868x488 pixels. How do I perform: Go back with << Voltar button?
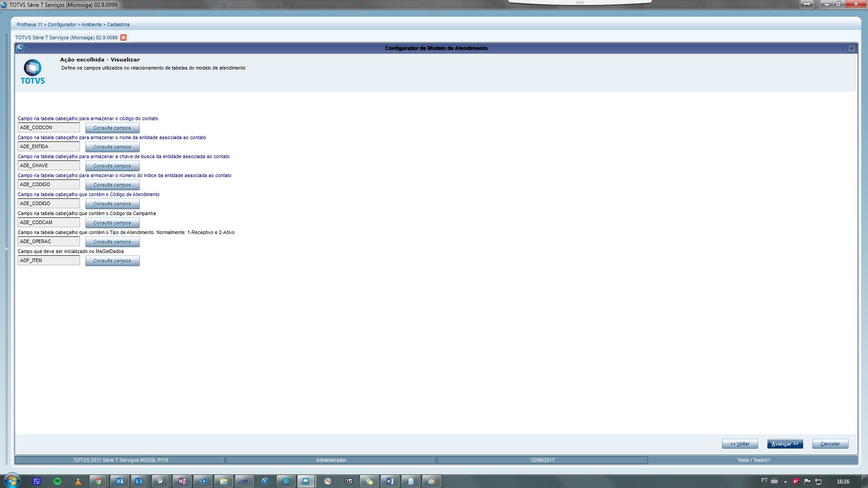[740, 444]
